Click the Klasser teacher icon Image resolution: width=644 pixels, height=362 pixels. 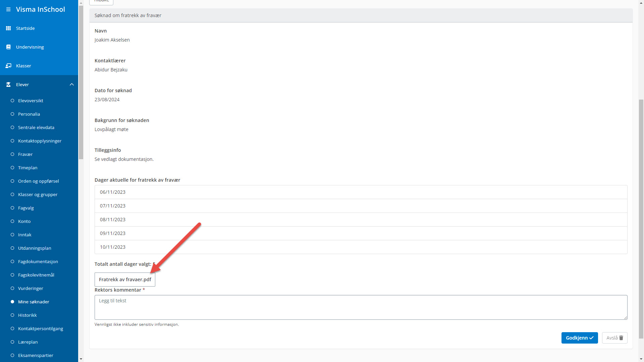[8, 66]
